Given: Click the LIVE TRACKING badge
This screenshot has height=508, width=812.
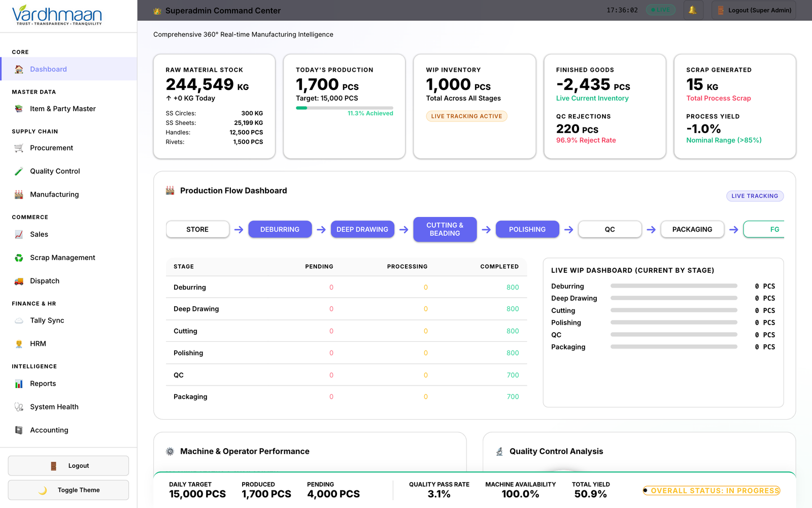Looking at the screenshot, I should coord(755,196).
